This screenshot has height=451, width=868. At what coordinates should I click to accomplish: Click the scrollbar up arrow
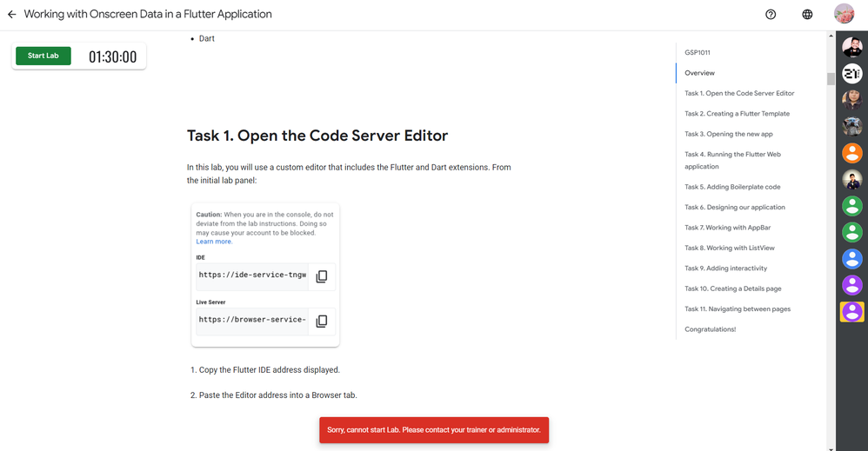click(x=831, y=36)
